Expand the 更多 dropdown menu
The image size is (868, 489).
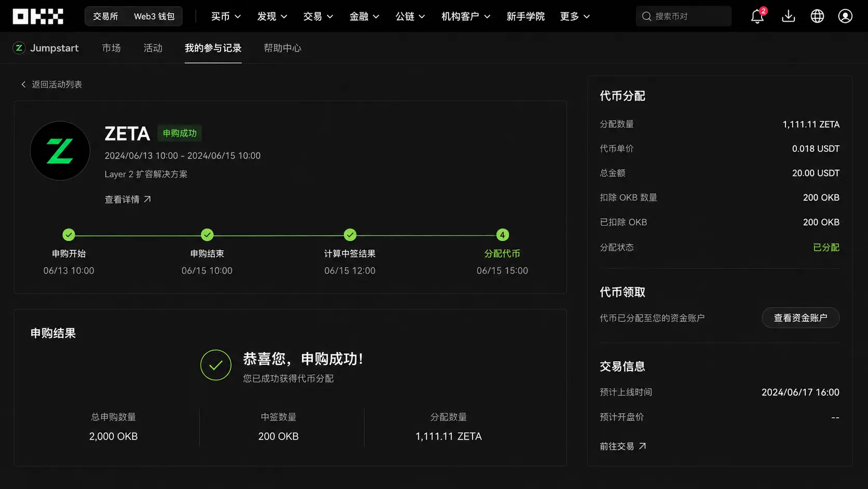(575, 17)
